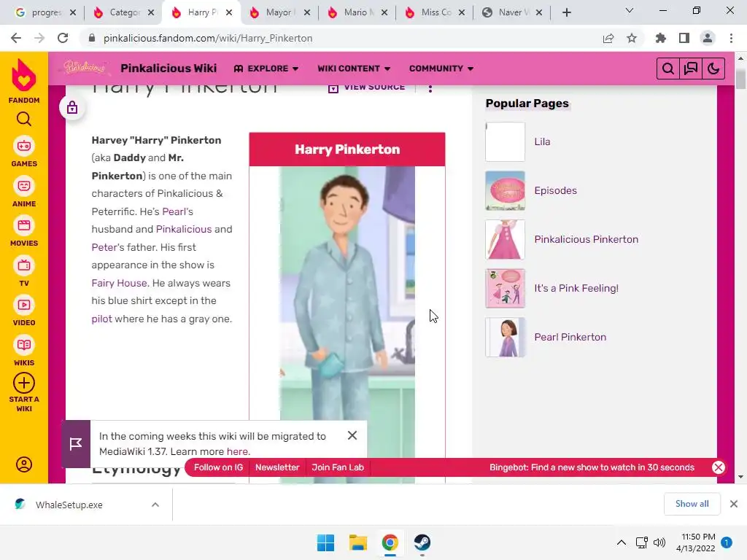This screenshot has height=560, width=747.
Task: Open the tab search chevron
Action: tap(630, 11)
